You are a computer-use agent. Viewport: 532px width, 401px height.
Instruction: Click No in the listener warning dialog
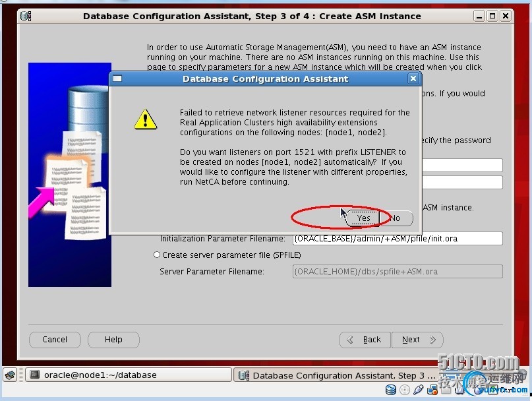(396, 218)
